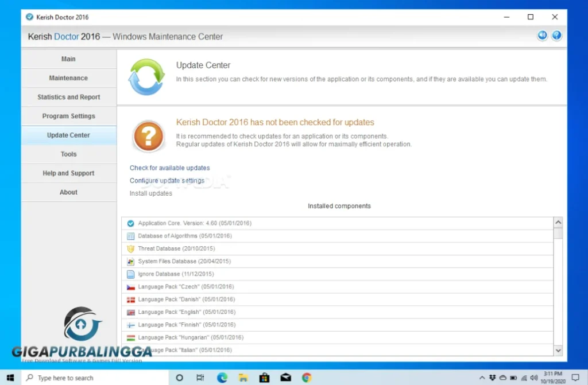Open Microsoft Edge from the taskbar
This screenshot has width=588, height=385.
click(x=222, y=378)
